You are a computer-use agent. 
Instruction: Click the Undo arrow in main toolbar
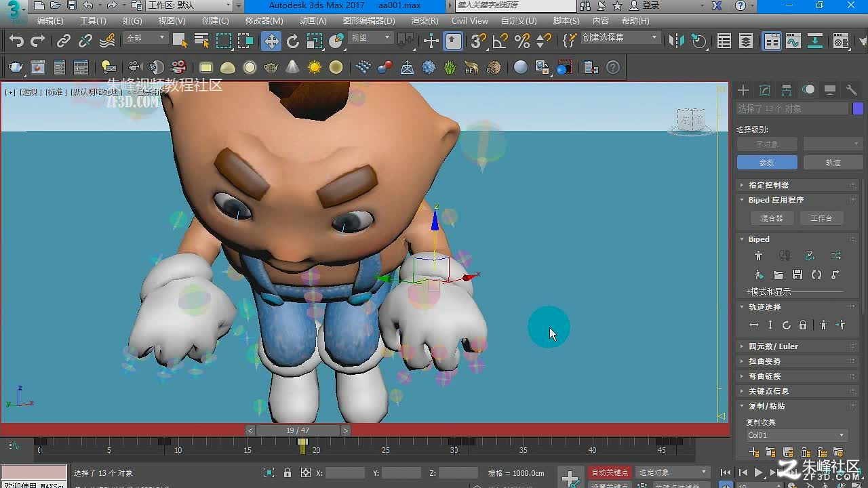click(16, 41)
